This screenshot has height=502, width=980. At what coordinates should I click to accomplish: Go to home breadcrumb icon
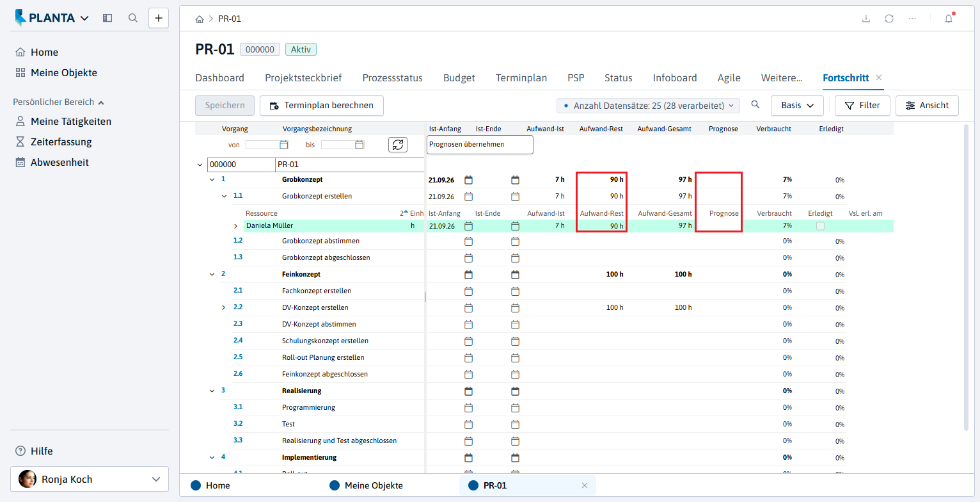(x=200, y=19)
